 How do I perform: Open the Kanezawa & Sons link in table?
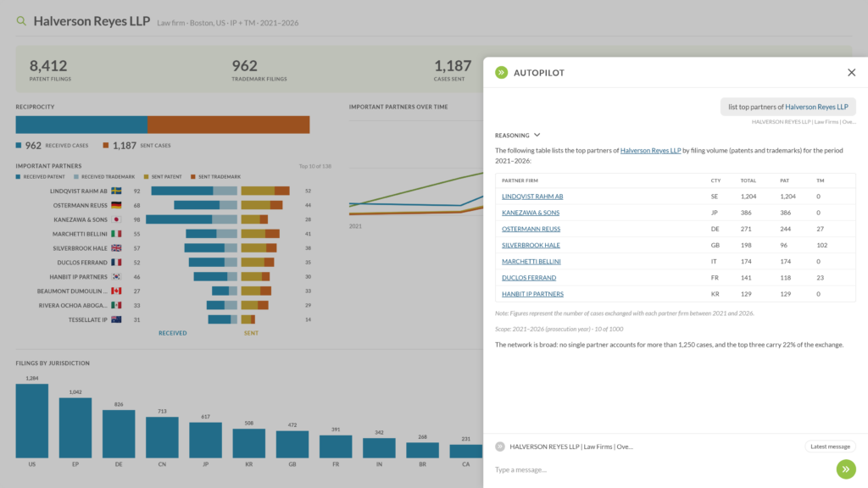531,213
